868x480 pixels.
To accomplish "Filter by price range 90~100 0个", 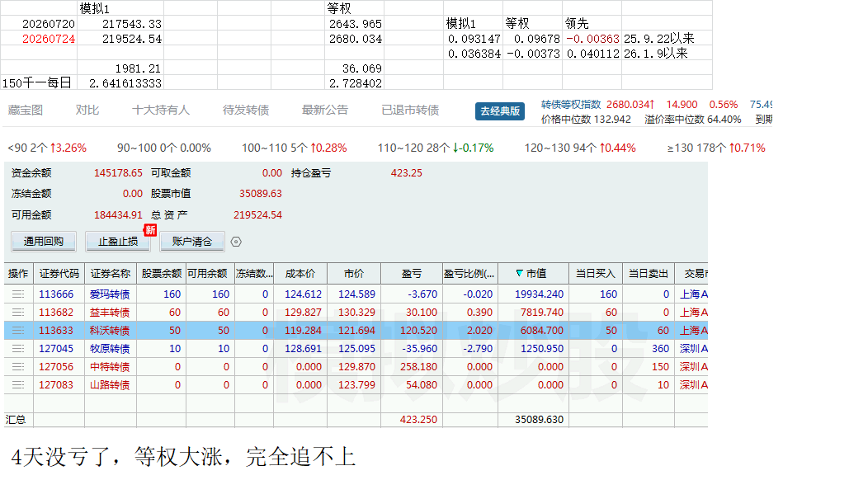I will pos(164,148).
